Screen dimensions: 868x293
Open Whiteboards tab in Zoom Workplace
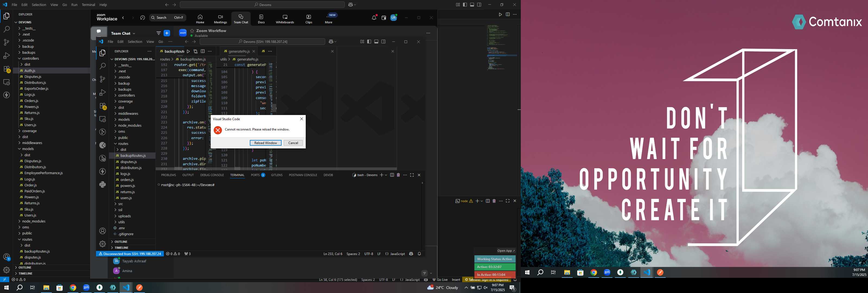coord(285,19)
